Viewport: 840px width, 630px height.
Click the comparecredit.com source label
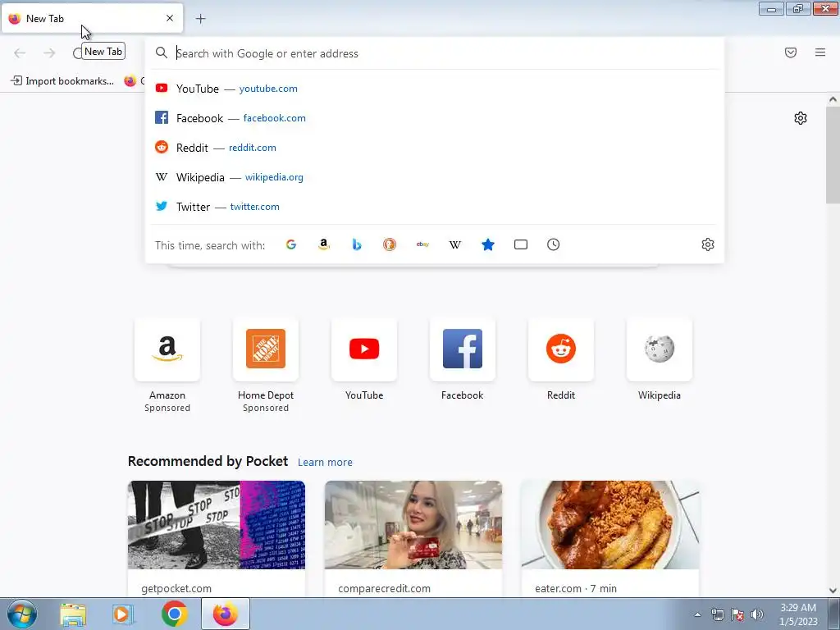tap(384, 589)
